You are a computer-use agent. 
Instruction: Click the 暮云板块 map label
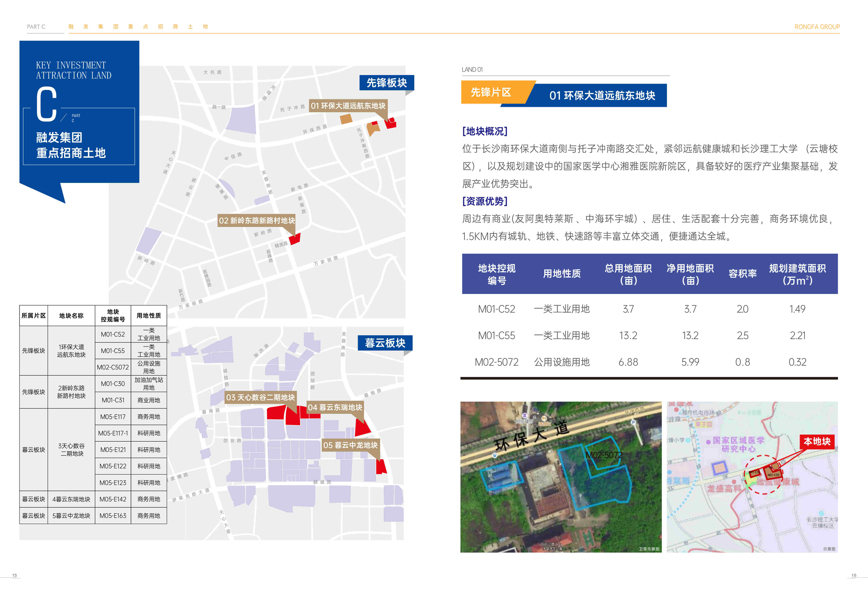(385, 343)
